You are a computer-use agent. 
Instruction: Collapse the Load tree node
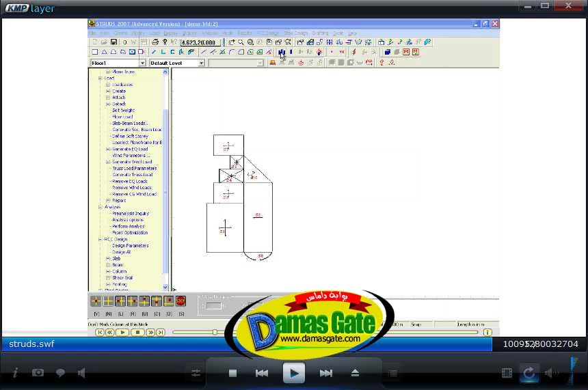coord(101,79)
